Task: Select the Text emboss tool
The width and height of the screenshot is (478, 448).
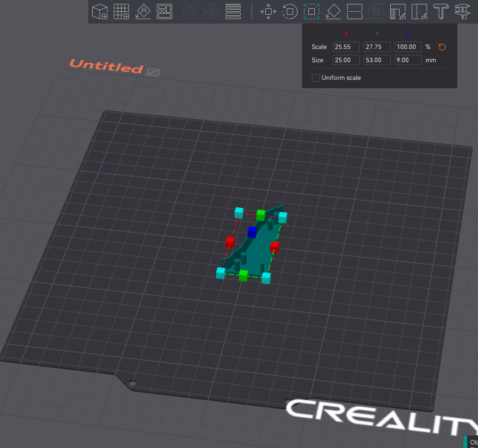Action: pyautogui.click(x=441, y=12)
